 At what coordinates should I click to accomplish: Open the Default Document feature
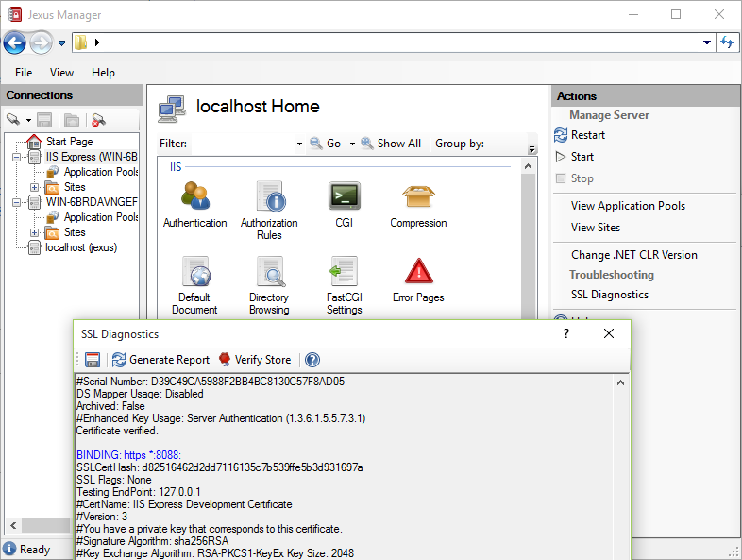(x=195, y=285)
